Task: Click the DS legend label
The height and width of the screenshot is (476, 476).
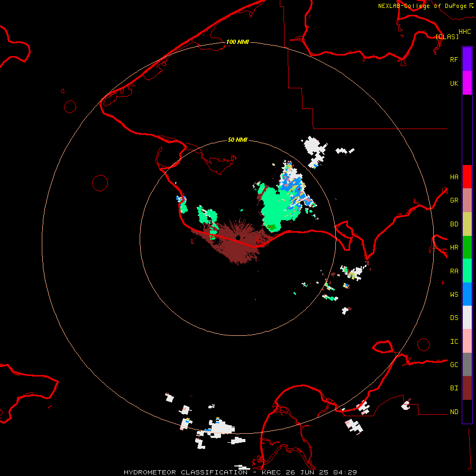Action: click(x=454, y=317)
